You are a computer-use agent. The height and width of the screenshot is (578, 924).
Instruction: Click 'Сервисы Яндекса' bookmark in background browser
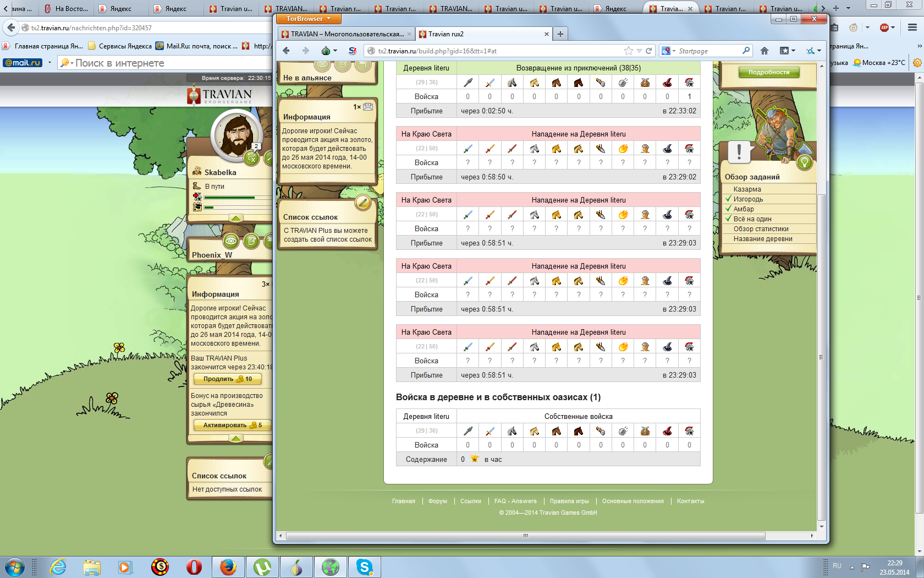120,46
